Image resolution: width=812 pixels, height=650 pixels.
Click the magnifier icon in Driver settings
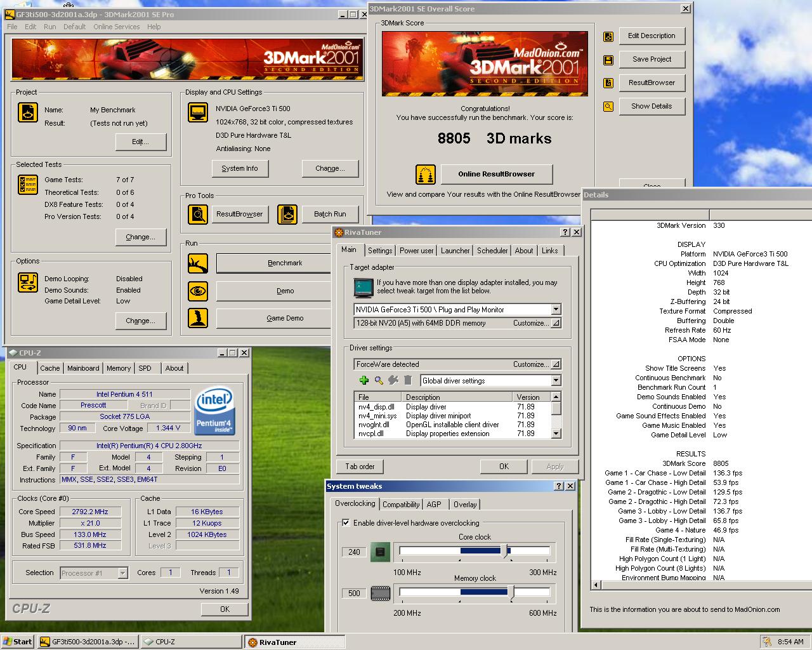click(x=379, y=380)
